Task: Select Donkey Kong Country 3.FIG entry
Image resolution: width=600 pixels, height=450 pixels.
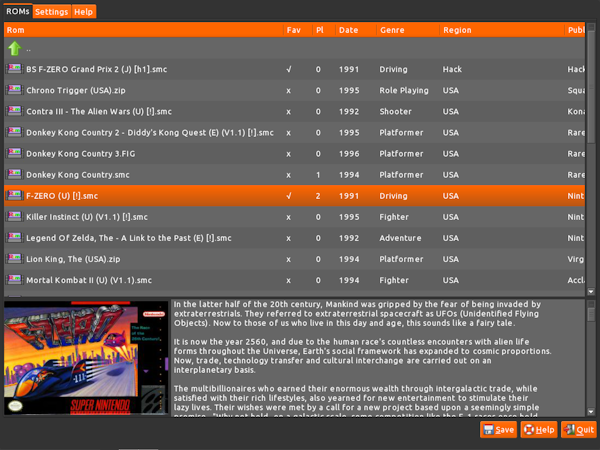Action: click(294, 153)
